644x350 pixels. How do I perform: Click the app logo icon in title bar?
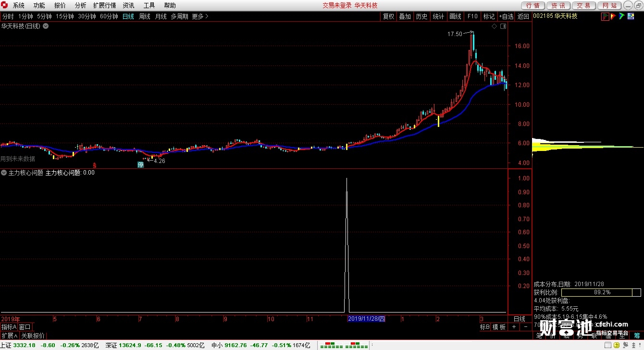(x=5, y=5)
